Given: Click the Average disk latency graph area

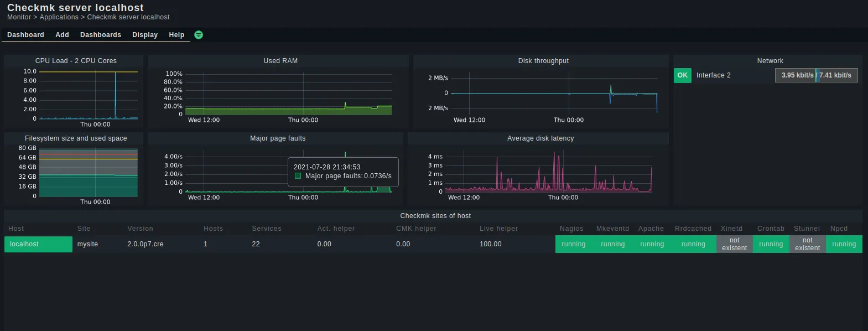Looking at the screenshot, I should point(549,172).
